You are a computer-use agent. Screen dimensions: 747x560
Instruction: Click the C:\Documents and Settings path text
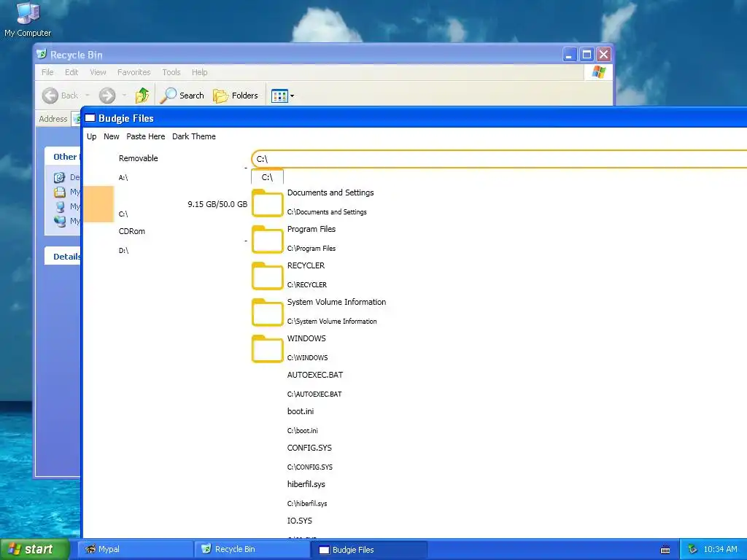click(327, 212)
